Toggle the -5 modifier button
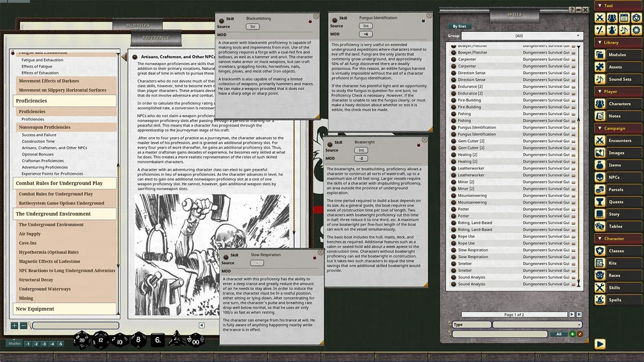 point(60,344)
